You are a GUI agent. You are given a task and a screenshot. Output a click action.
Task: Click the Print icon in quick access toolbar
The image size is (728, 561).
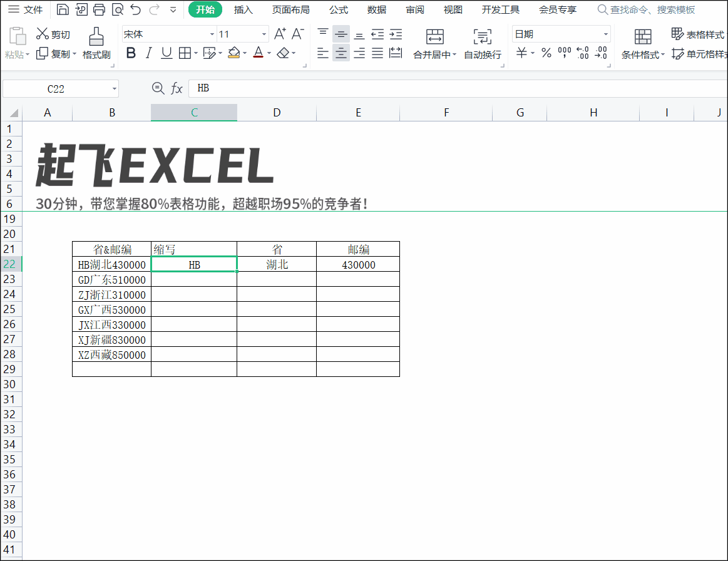click(99, 9)
